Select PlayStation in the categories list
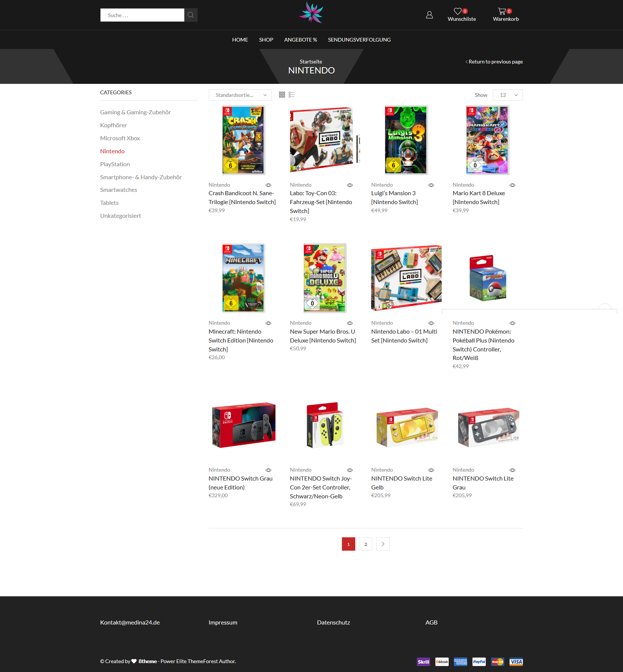The image size is (623, 672). [115, 164]
